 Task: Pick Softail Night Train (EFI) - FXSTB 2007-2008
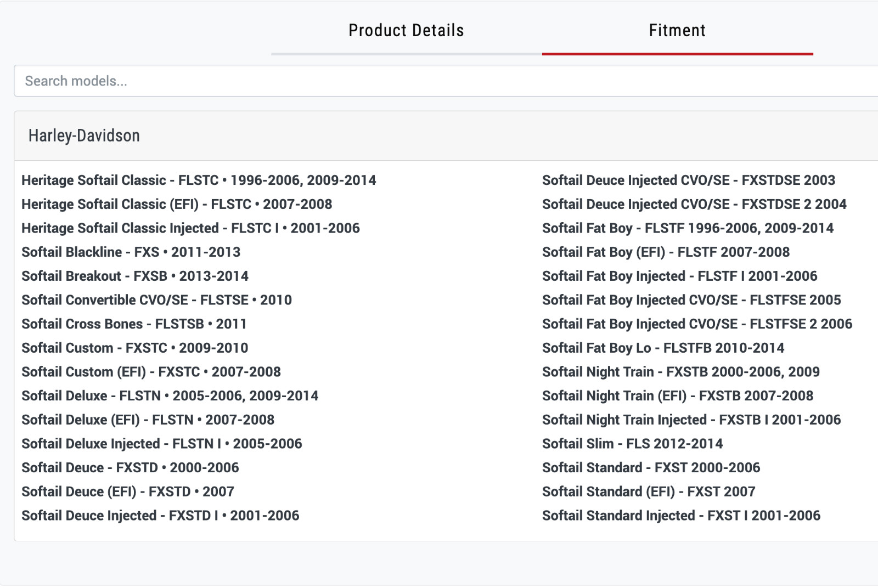pos(678,396)
